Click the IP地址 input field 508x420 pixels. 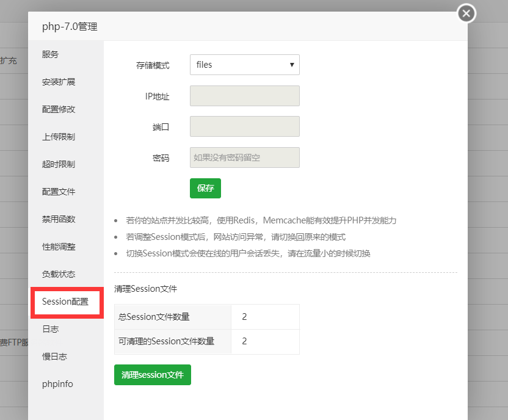(245, 96)
